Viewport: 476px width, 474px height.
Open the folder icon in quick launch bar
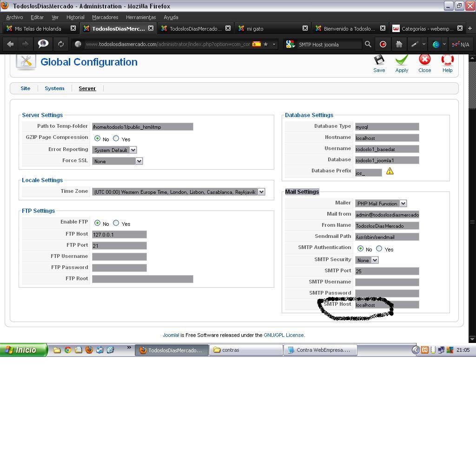[x=57, y=350]
